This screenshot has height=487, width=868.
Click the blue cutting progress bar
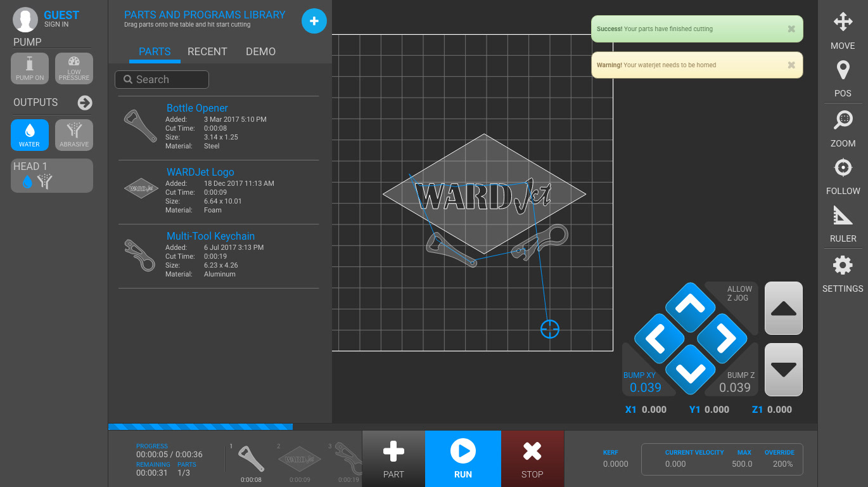[200, 427]
